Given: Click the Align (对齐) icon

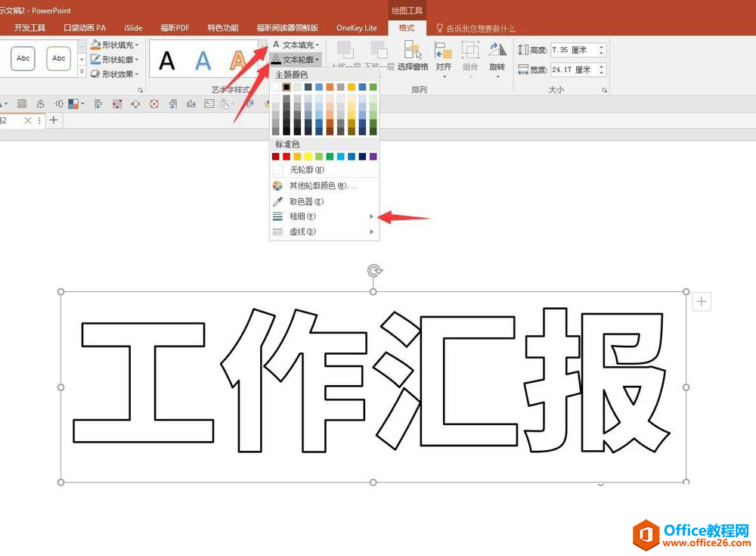Looking at the screenshot, I should point(443,54).
